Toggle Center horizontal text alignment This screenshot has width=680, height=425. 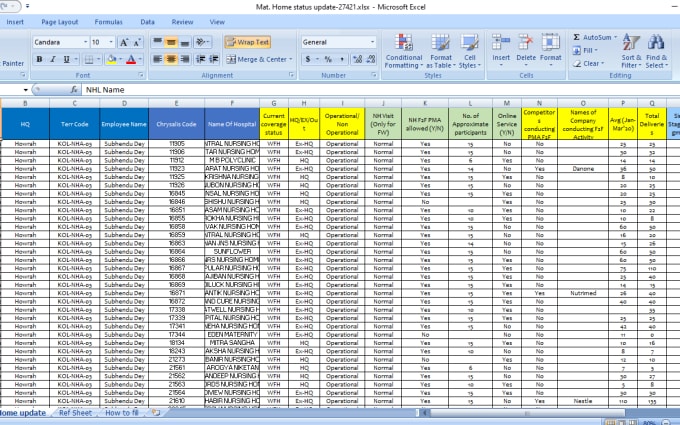pyautogui.click(x=171, y=59)
